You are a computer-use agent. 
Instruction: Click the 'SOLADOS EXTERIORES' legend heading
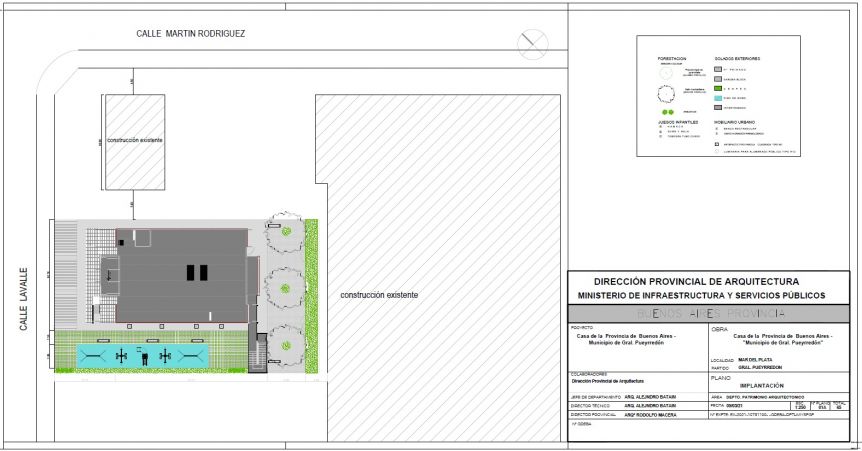click(x=737, y=58)
